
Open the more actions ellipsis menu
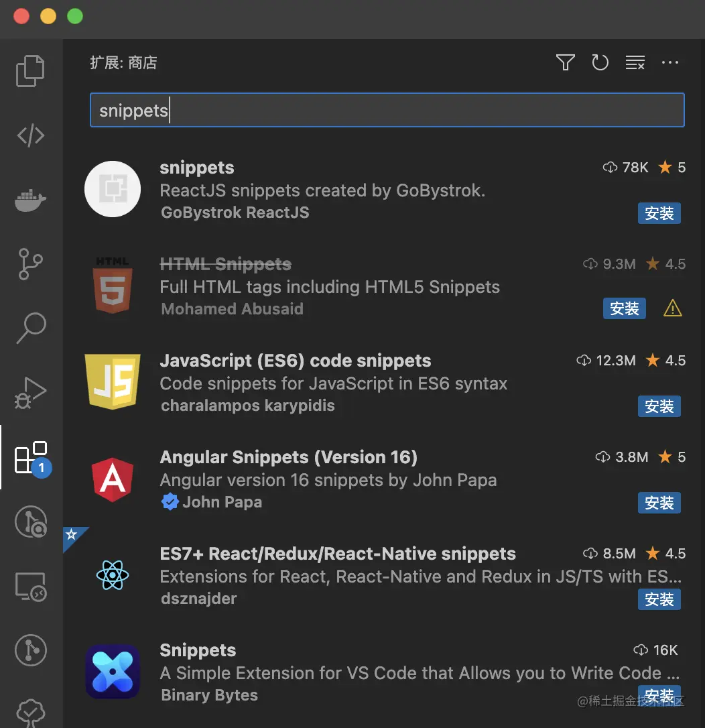(x=669, y=62)
